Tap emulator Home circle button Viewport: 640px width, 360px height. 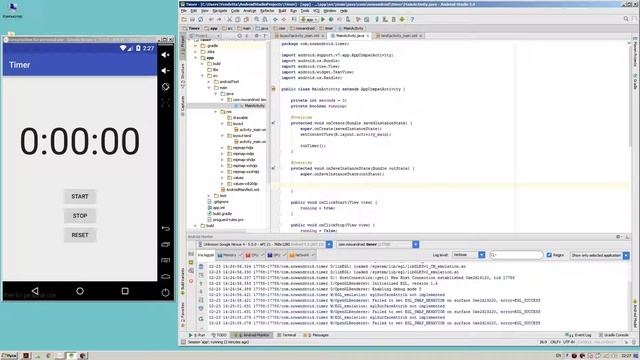tap(80, 291)
